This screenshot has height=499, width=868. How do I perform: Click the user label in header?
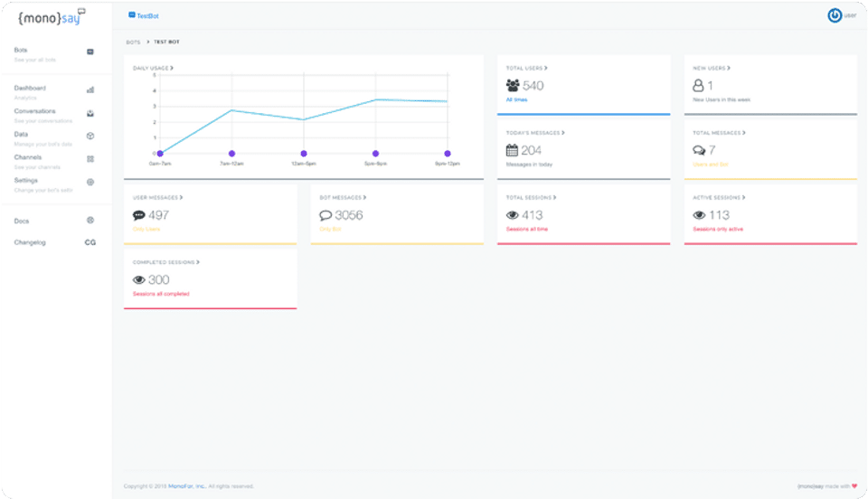pyautogui.click(x=850, y=15)
